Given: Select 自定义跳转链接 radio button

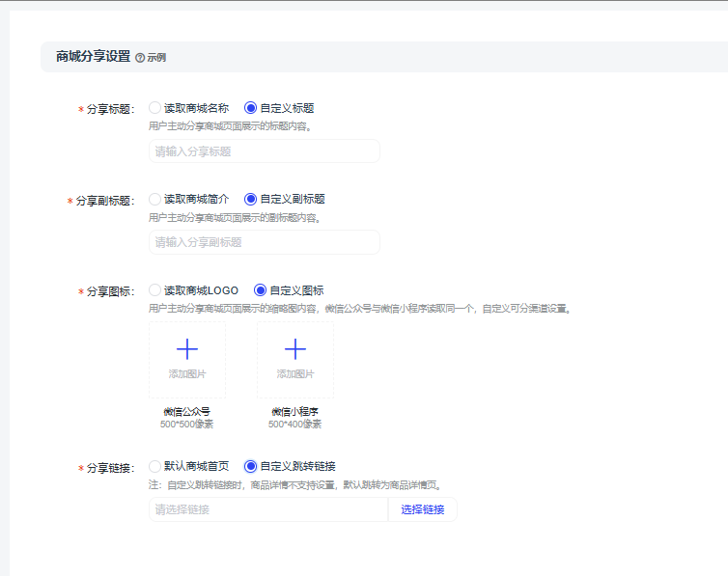Looking at the screenshot, I should pyautogui.click(x=251, y=466).
